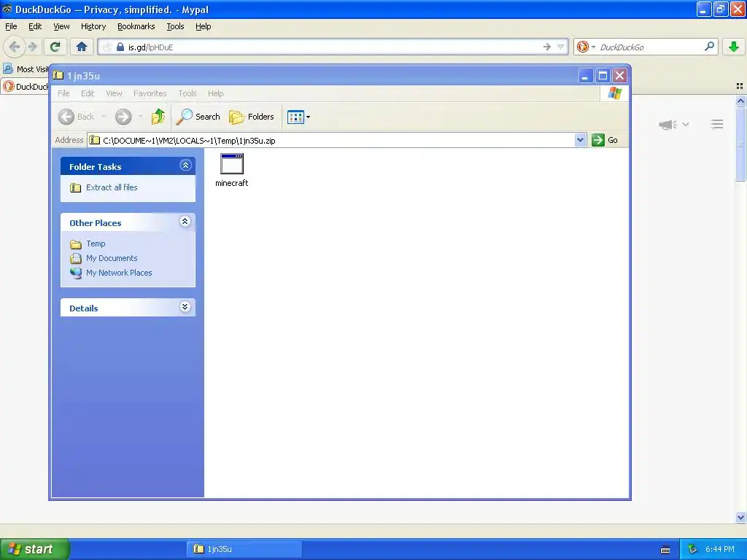Open Mypal History menu
This screenshot has width=747, height=560.
(x=93, y=26)
